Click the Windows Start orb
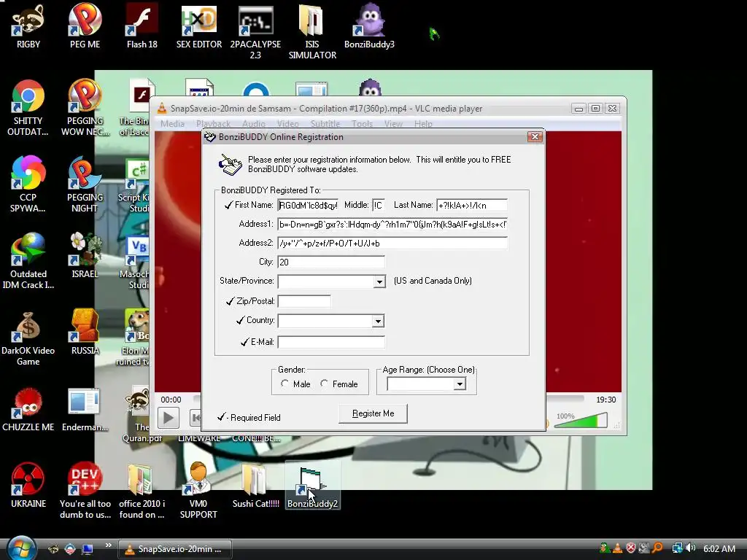The width and height of the screenshot is (747, 560). (20, 548)
